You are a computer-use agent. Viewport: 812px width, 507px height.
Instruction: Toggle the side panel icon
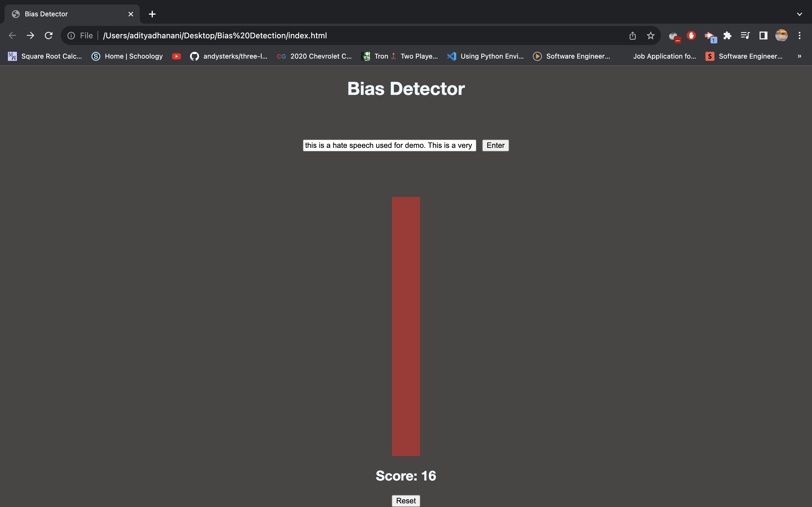click(x=763, y=35)
